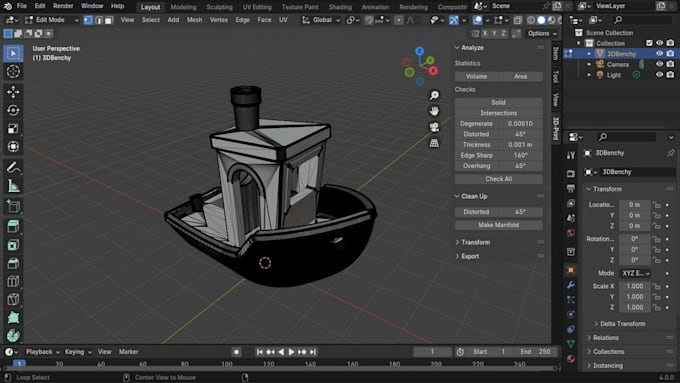
Task: Select the Bevel tool
Action: 13,263
